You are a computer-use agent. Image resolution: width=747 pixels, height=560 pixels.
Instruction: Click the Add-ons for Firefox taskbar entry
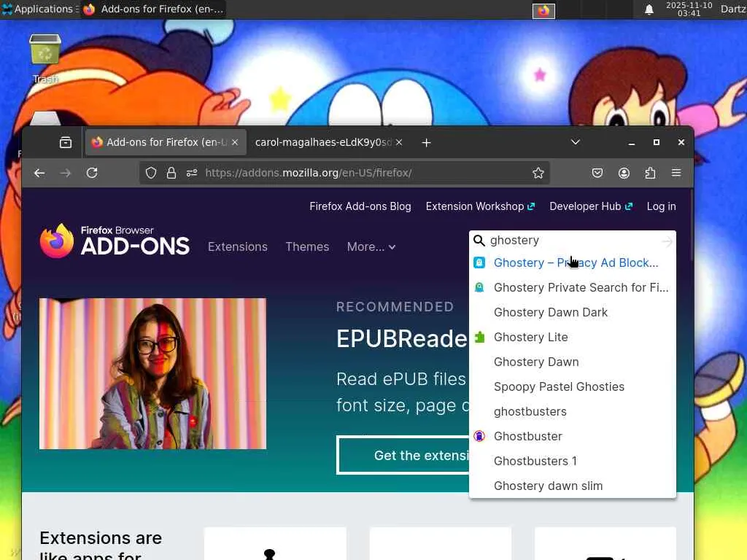point(153,9)
